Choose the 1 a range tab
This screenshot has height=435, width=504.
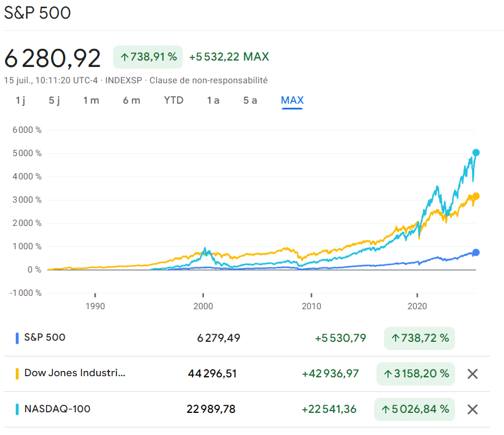pos(213,101)
